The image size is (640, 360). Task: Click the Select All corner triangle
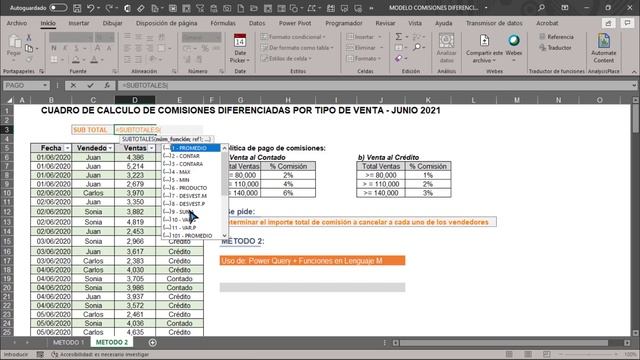pos(10,100)
